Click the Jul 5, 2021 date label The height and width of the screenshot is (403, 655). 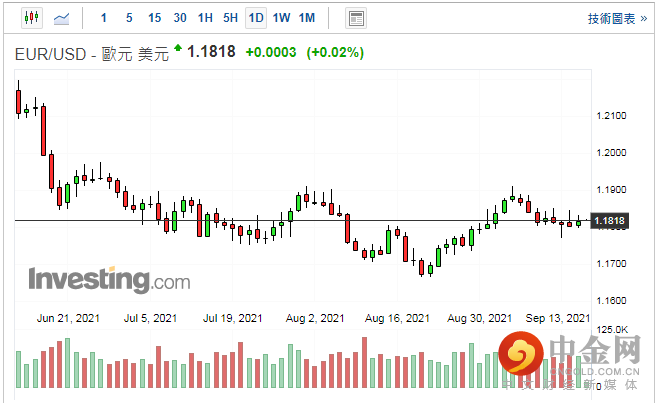pos(150,318)
